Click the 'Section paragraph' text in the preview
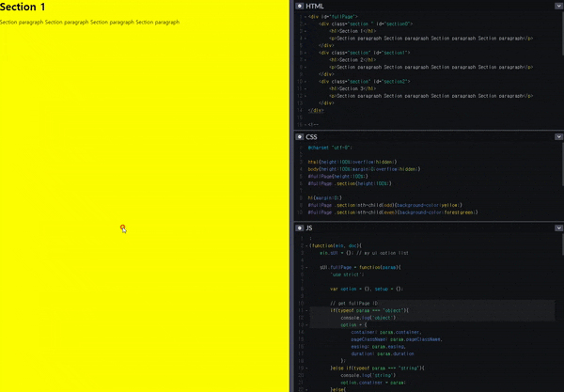Image resolution: width=564 pixels, height=392 pixels. pyautogui.click(x=89, y=22)
